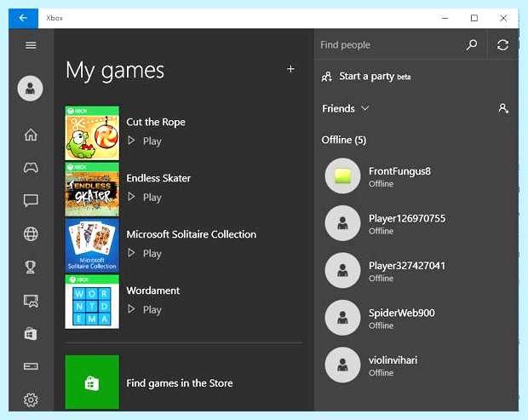Maximize the Xbox window

pyautogui.click(x=474, y=18)
